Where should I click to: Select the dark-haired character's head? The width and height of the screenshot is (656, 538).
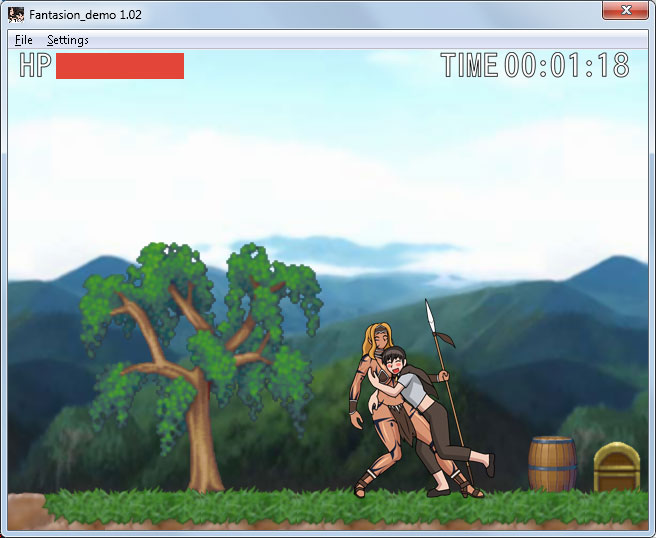pos(398,358)
